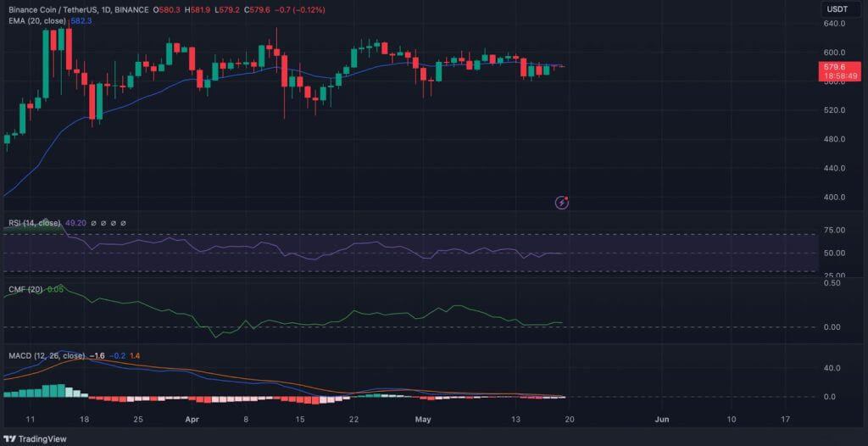Click the MACD signal value 1.4
The image size is (868, 446).
(135, 355)
